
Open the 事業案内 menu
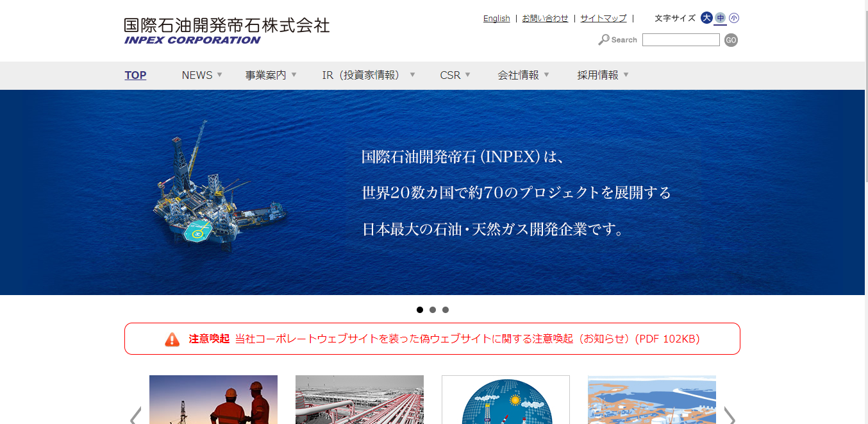(x=265, y=75)
